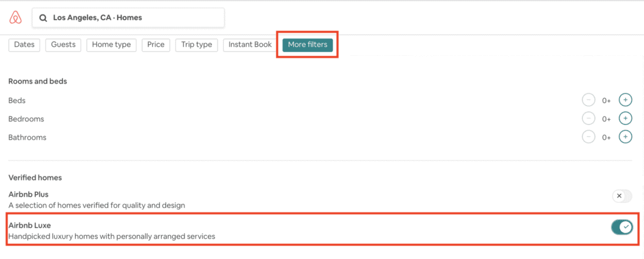
Task: Decrease the Bathrooms count
Action: [x=588, y=136]
